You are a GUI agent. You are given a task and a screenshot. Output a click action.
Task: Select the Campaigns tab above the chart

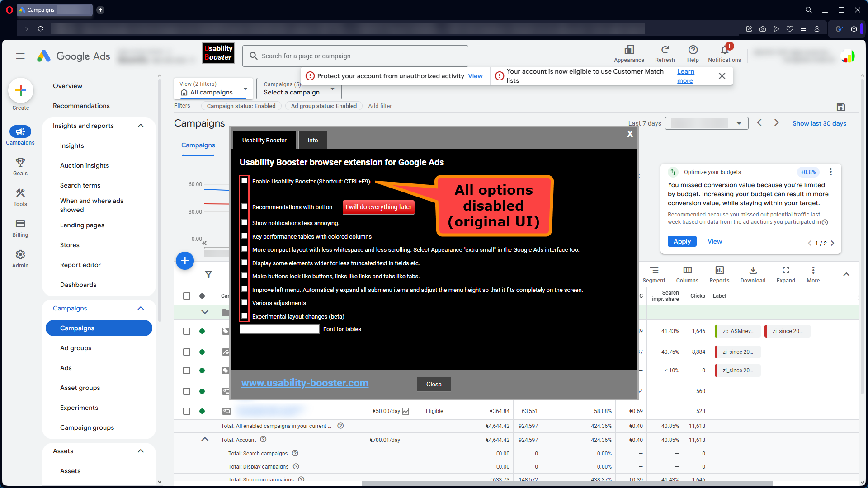(x=198, y=145)
